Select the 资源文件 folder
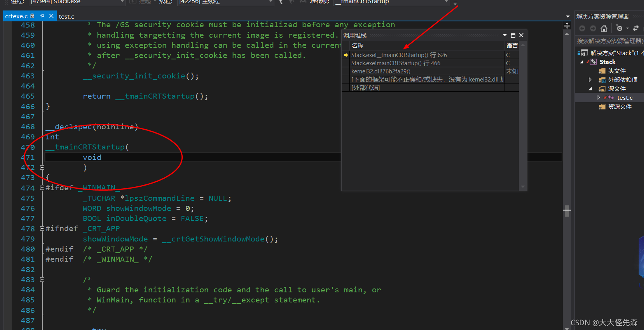The image size is (644, 330). (x=620, y=107)
